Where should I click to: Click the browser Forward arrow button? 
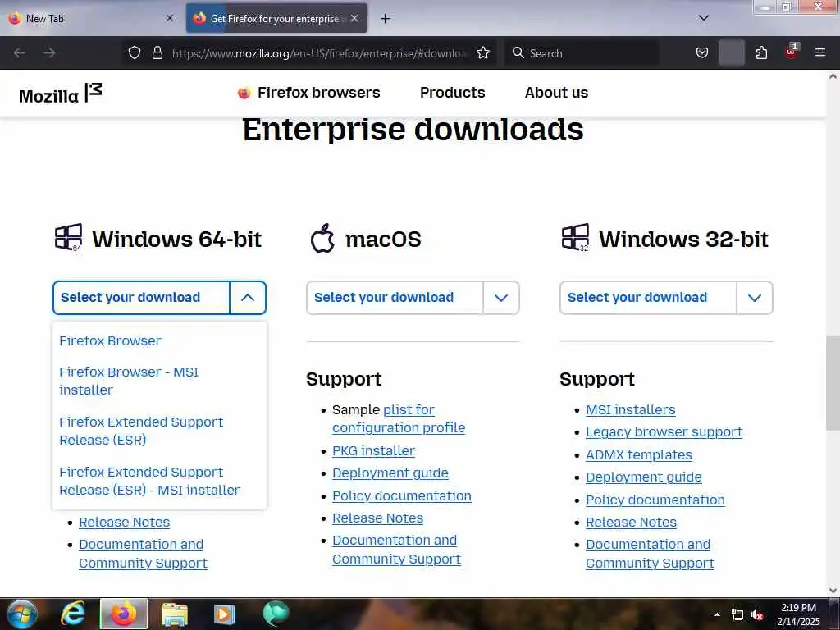(x=49, y=53)
